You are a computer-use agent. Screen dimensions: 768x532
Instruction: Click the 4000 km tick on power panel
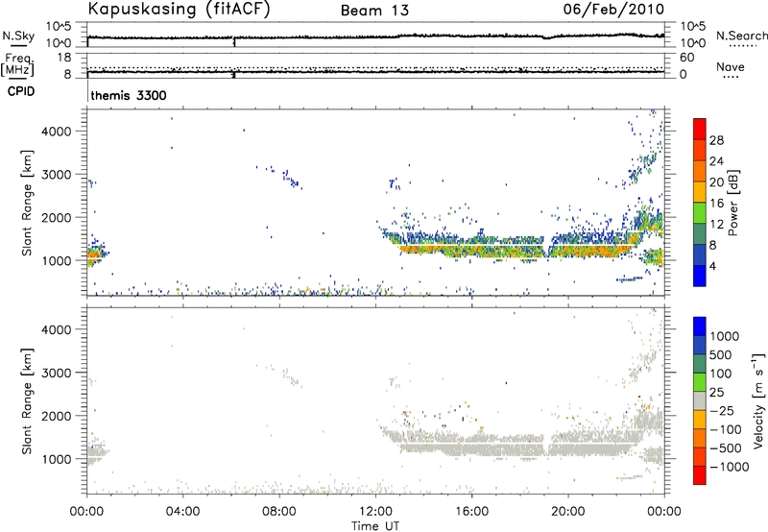[57, 132]
